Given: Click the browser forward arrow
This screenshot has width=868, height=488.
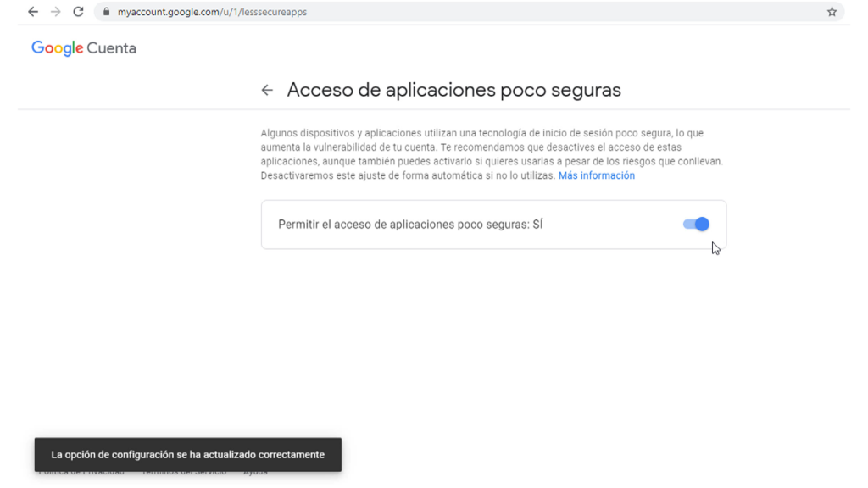Looking at the screenshot, I should tap(55, 12).
